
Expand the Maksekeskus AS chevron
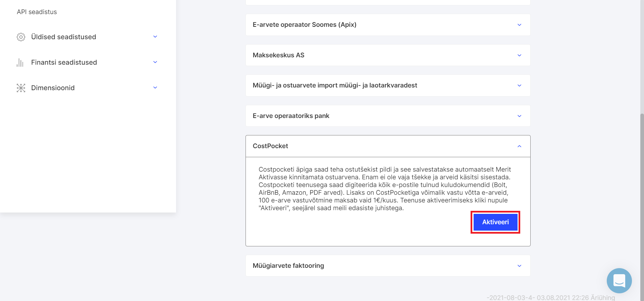click(x=519, y=55)
